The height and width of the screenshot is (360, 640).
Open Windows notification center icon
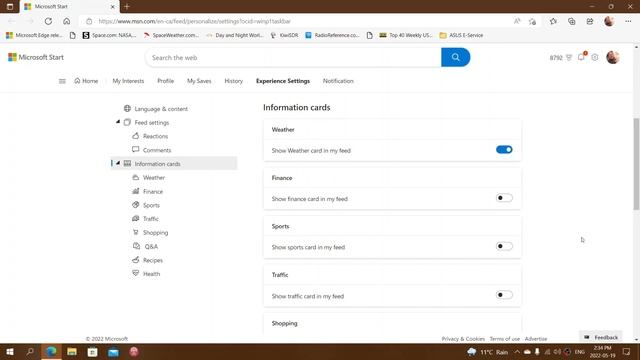coord(627,352)
